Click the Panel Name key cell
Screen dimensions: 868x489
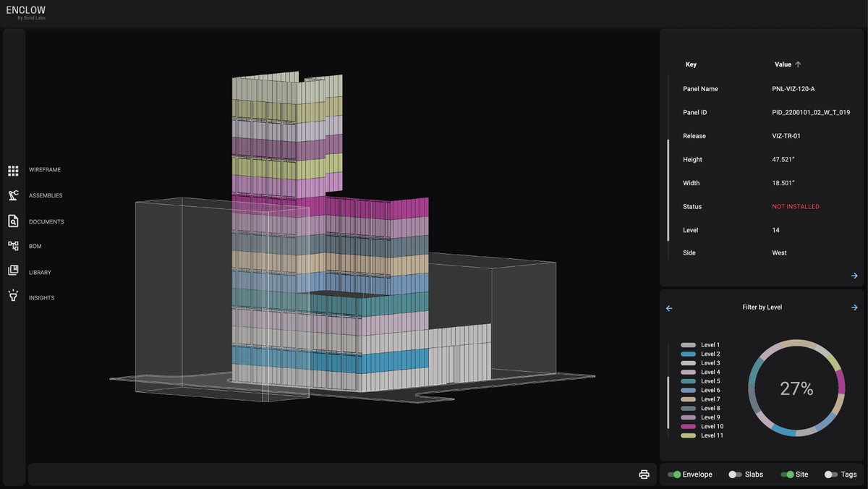coord(700,89)
